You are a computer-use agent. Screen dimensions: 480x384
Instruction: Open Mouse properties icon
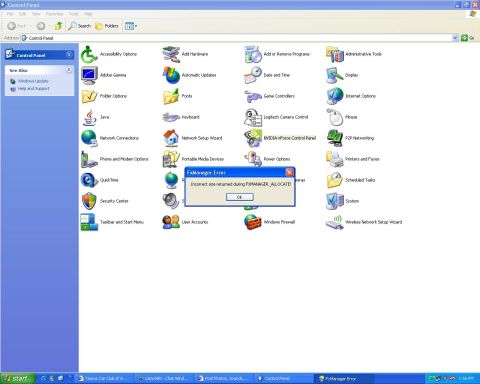[342, 117]
